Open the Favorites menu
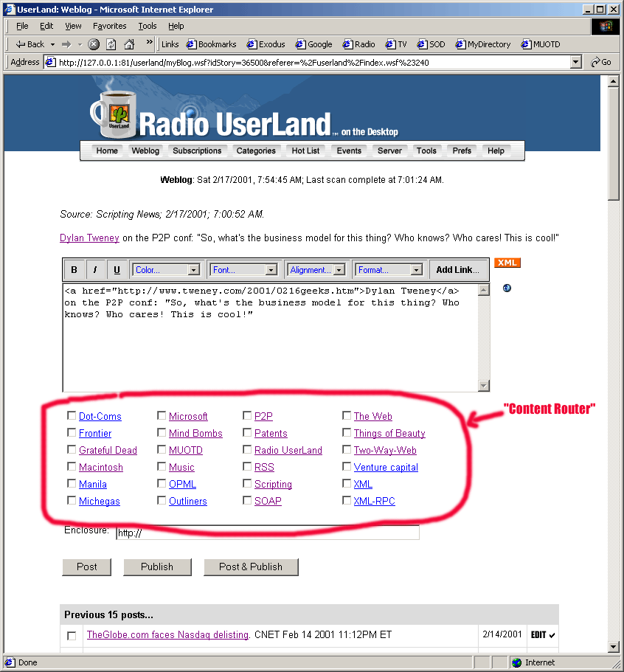Viewport: 624px width, 672px height. [109, 26]
